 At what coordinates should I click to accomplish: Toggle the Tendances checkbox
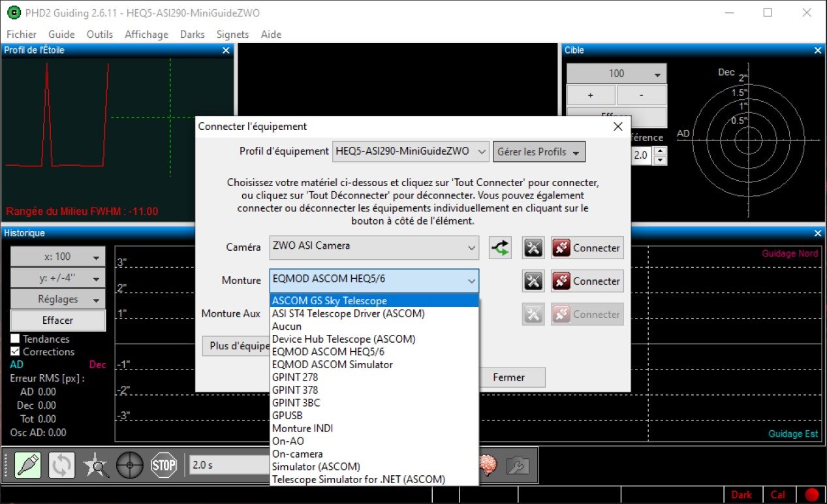point(16,339)
